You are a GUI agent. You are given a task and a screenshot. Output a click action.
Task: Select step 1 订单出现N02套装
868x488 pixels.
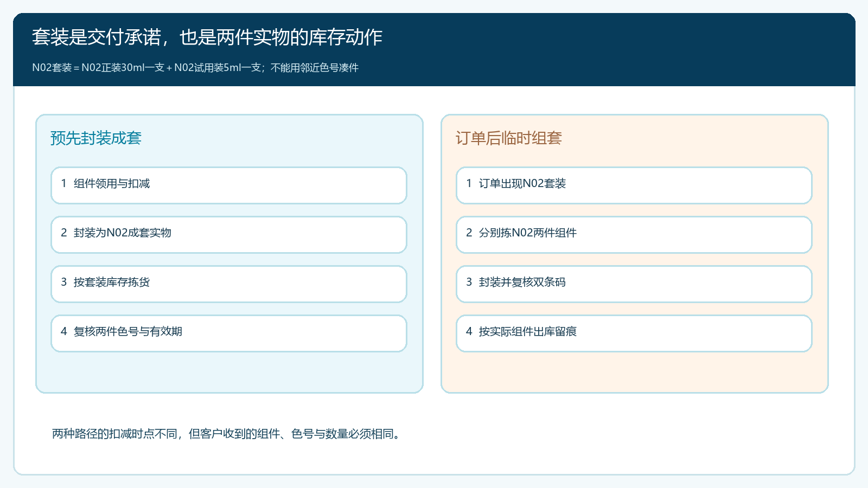click(634, 185)
